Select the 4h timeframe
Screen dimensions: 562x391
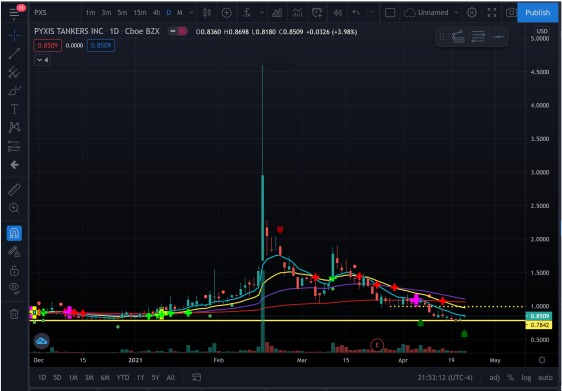pyautogui.click(x=156, y=13)
